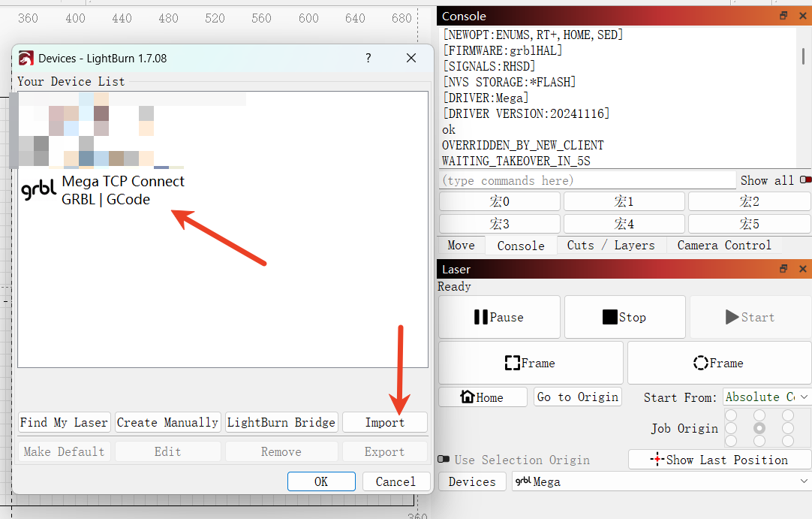Click Show Last Position crosshair button
This screenshot has height=519, width=812.
tap(719, 460)
